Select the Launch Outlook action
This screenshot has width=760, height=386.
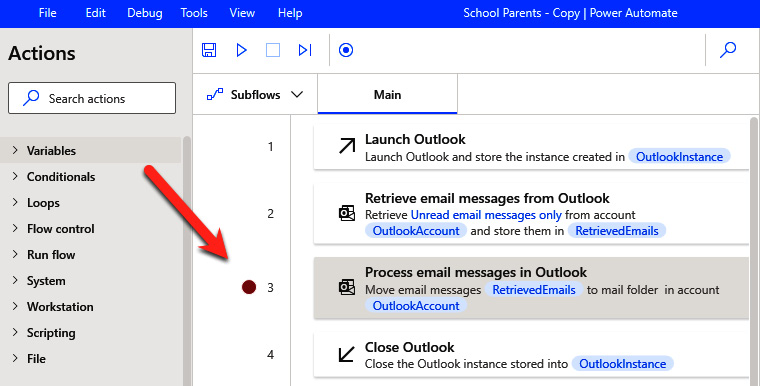pyautogui.click(x=531, y=146)
